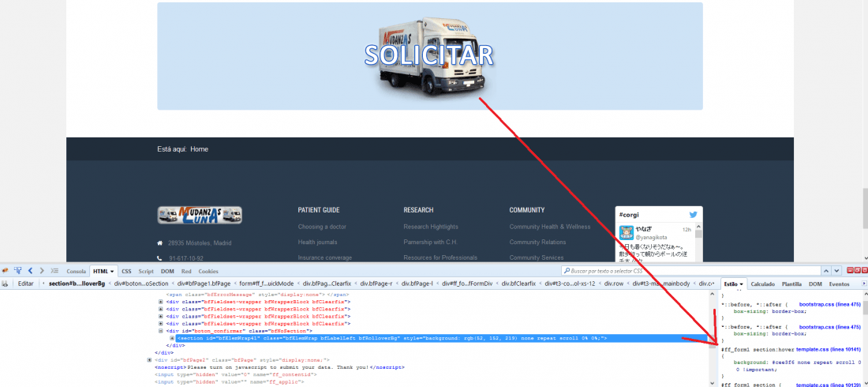
Task: Open Parnership with C.H. footer link
Action: [430, 242]
